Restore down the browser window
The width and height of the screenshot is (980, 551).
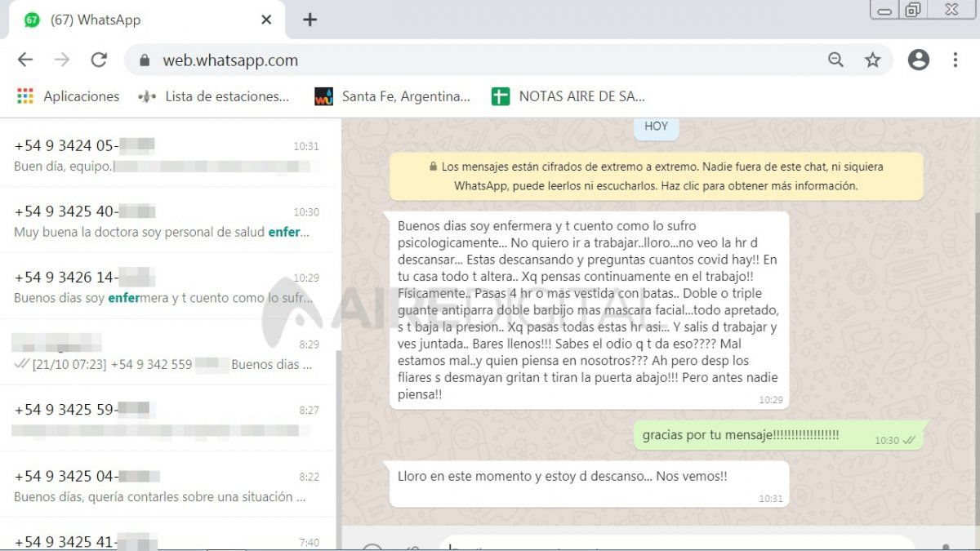tap(912, 9)
